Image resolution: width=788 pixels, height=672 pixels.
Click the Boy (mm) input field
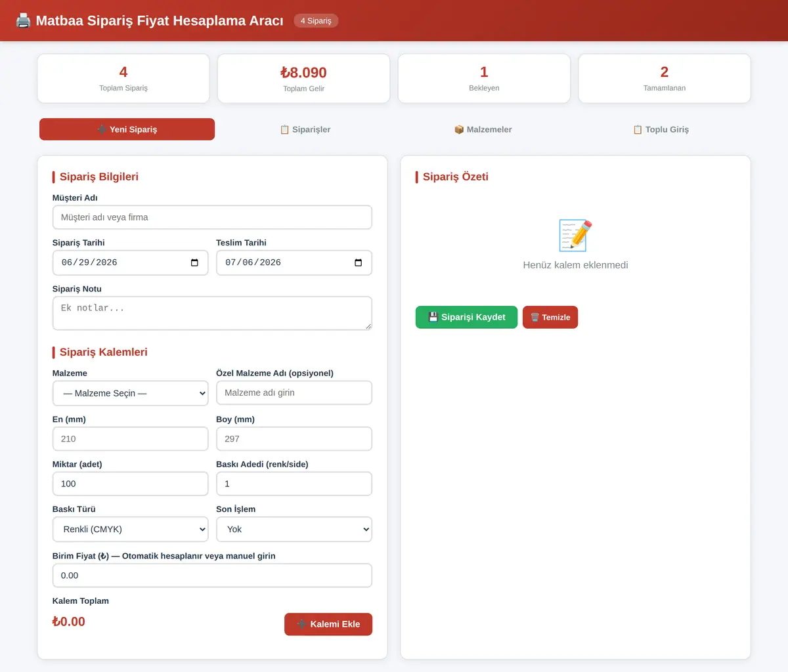pyautogui.click(x=294, y=438)
